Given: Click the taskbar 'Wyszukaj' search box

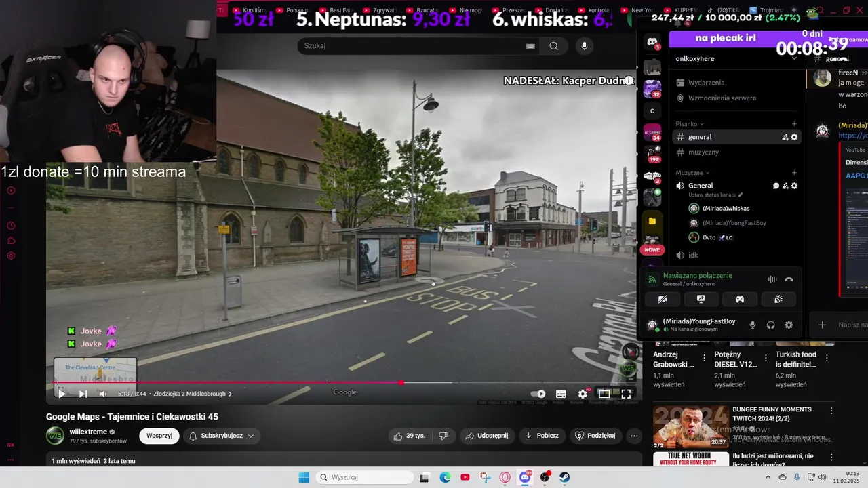Looking at the screenshot, I should 365,477.
